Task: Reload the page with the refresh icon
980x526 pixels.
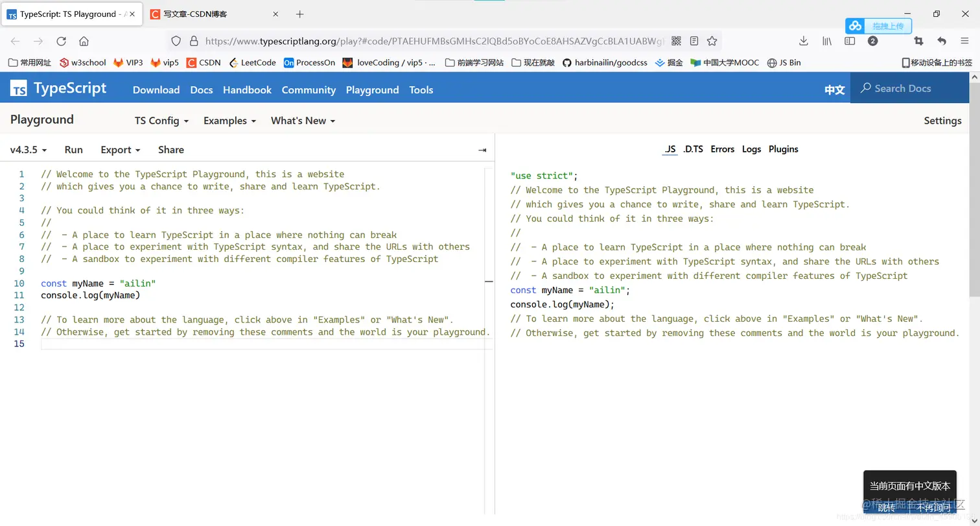Action: tap(61, 41)
